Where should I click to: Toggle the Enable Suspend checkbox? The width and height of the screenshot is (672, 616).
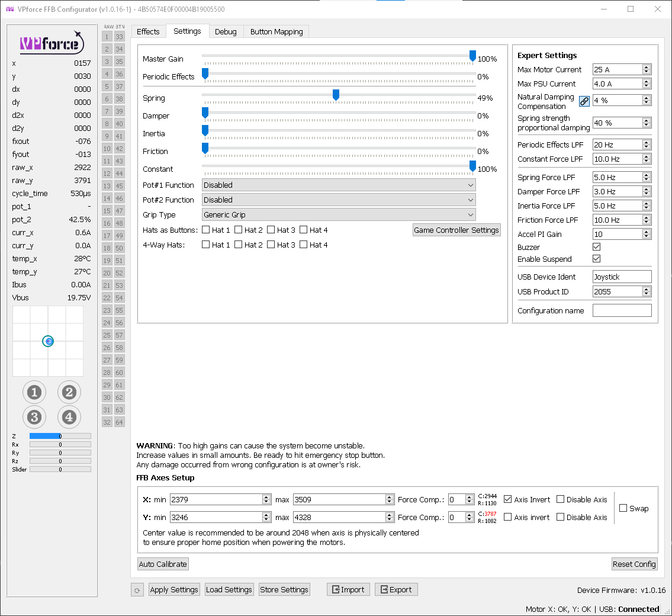pos(597,258)
